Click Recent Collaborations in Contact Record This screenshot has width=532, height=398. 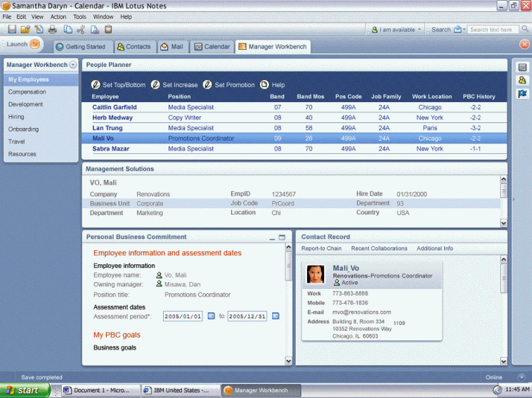pos(379,248)
